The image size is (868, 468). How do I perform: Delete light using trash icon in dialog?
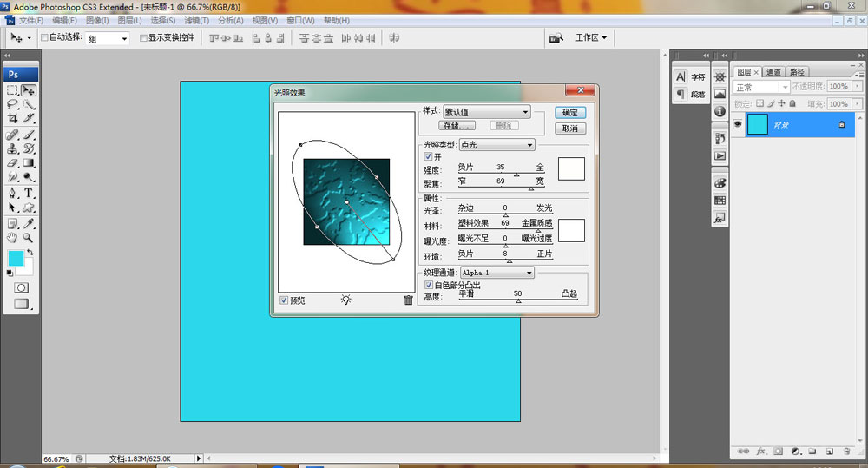409,300
